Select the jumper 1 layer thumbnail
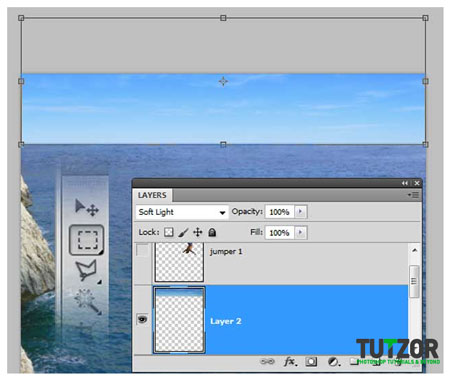The width and height of the screenshot is (450, 380). [x=179, y=262]
